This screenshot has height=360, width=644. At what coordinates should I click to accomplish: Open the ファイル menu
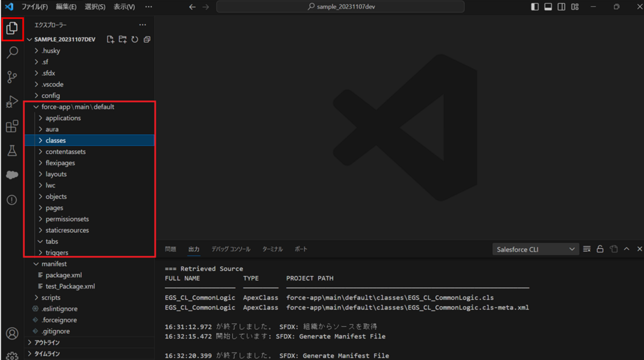coord(34,8)
